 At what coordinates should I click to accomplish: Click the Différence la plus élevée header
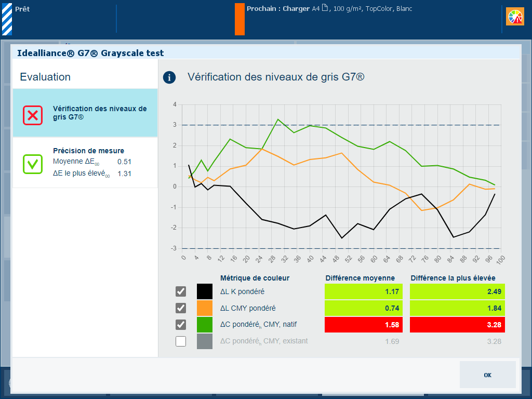tap(453, 278)
